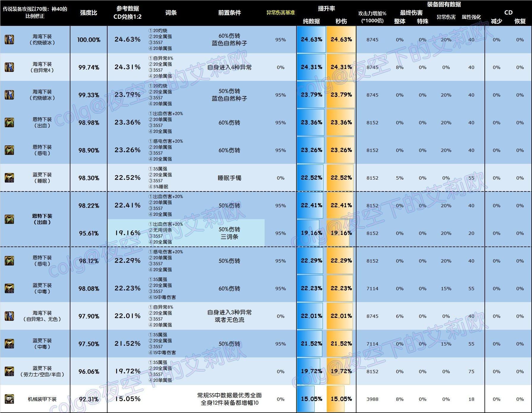The width and height of the screenshot is (532, 413).
Task: Click the 98.90% strength ratio cell
Action: pyautogui.click(x=89, y=150)
